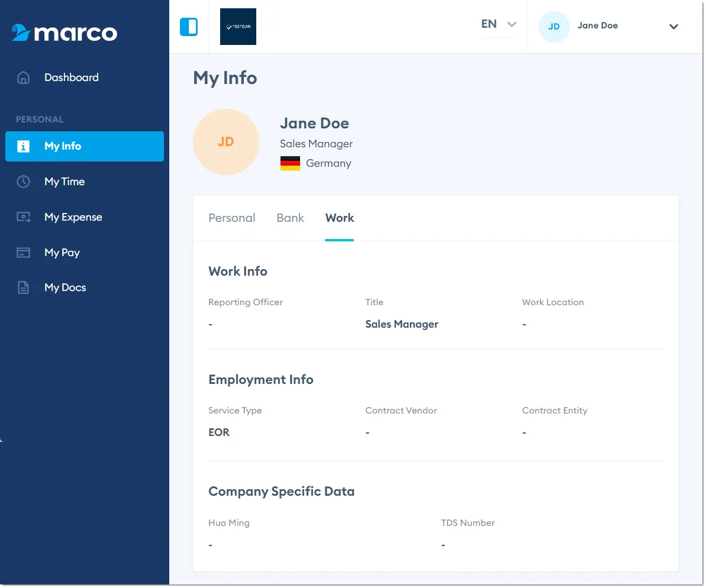Switch to the Personal tab
Screen dimensions: 706x588
[232, 218]
